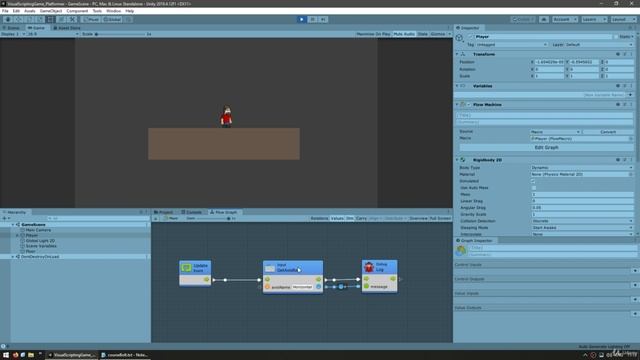Click the add variable plus button

click(x=631, y=95)
